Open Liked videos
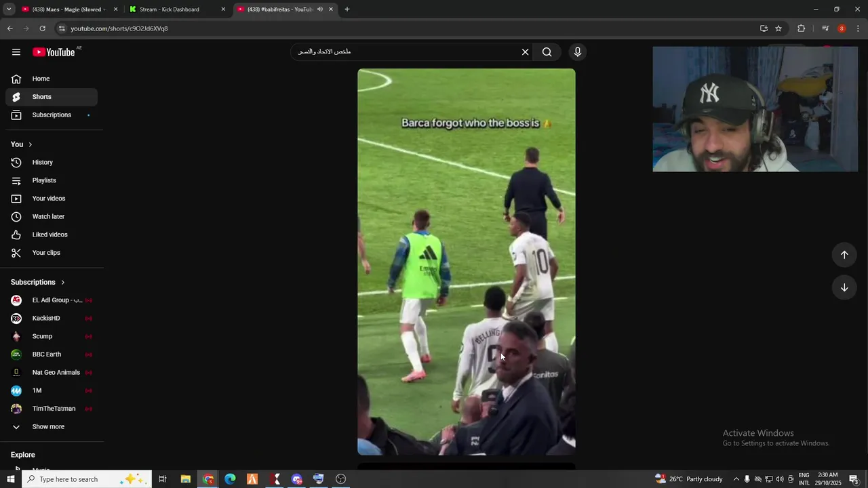The image size is (868, 488). (x=52, y=235)
